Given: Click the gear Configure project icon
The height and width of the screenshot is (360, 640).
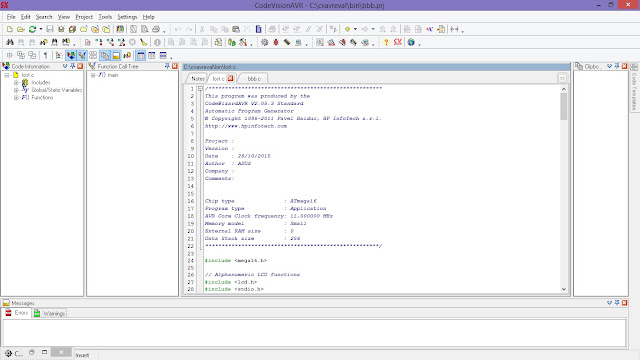Looking at the screenshot, I should click(x=264, y=42).
